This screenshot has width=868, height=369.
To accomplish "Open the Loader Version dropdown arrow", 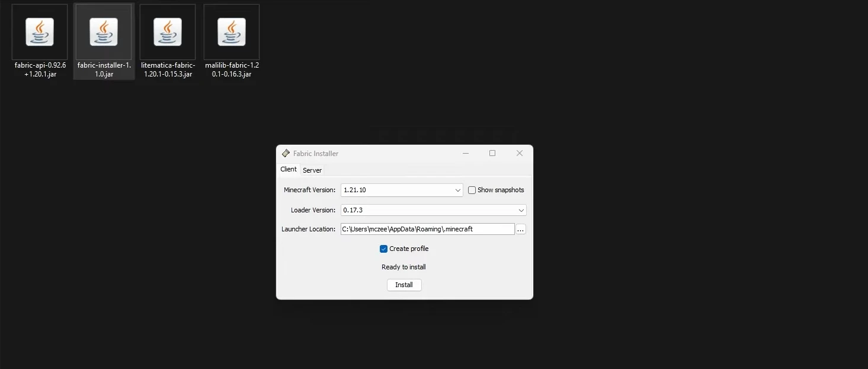I will tap(521, 211).
